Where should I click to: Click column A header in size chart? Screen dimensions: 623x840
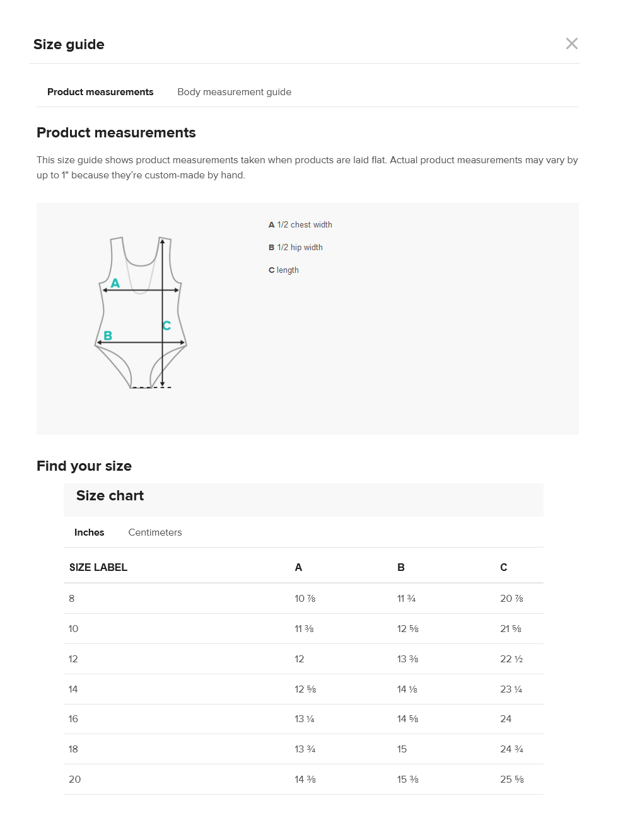(x=298, y=567)
